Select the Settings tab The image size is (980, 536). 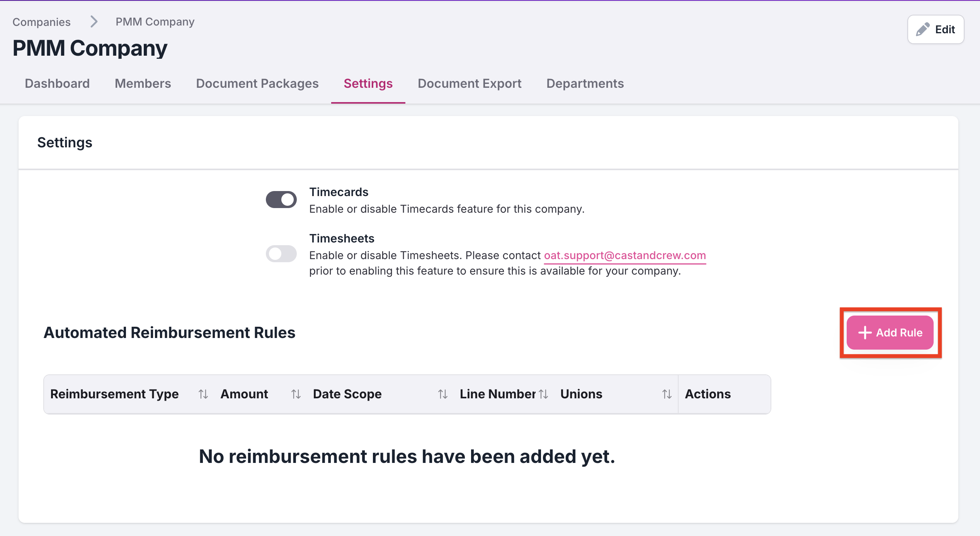368,84
